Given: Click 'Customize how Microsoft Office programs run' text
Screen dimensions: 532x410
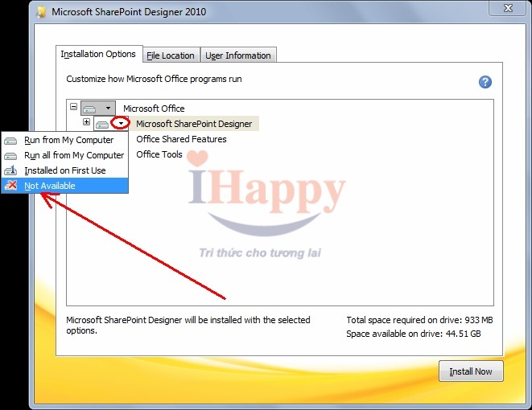Looking at the screenshot, I should 154,79.
